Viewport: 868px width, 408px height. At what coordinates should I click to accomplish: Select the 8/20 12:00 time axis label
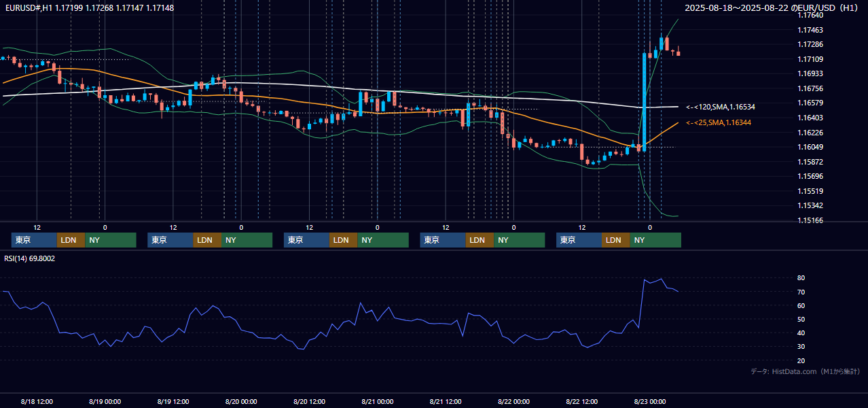pyautogui.click(x=309, y=401)
